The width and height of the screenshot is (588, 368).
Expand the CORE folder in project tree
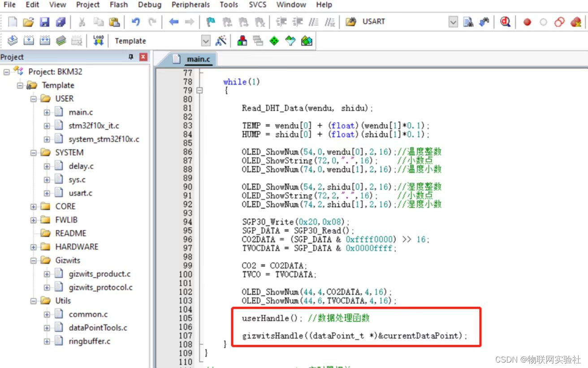click(x=34, y=206)
